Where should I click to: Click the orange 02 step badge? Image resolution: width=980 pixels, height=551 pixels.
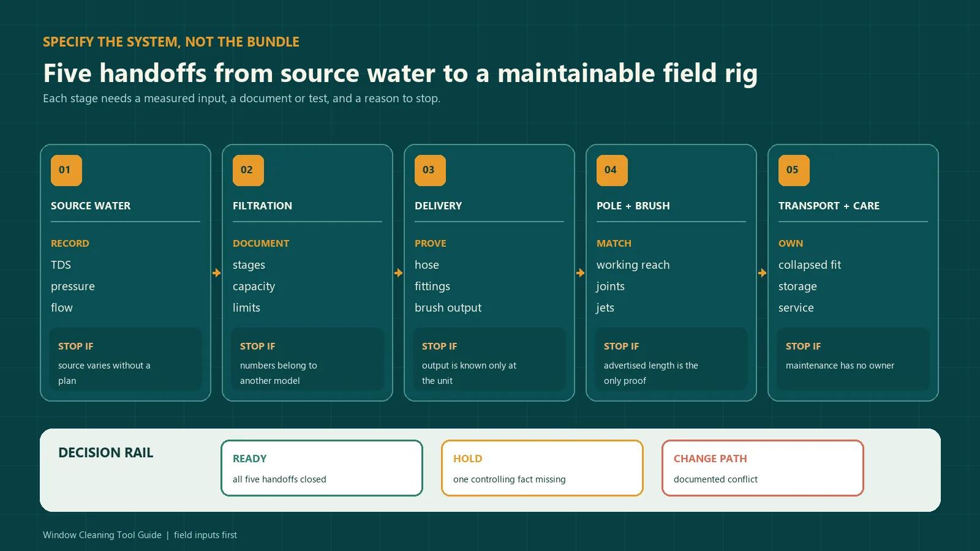(248, 170)
